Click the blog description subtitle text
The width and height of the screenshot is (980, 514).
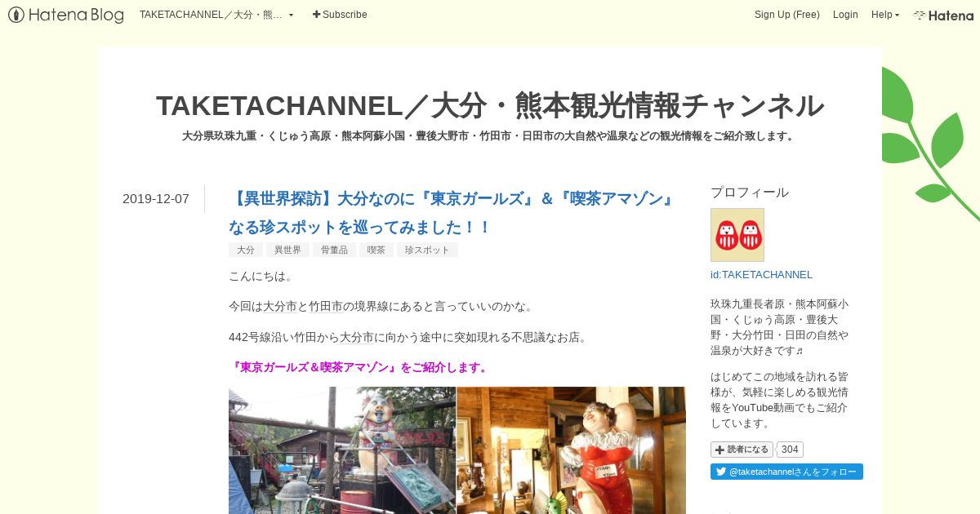[x=490, y=136]
